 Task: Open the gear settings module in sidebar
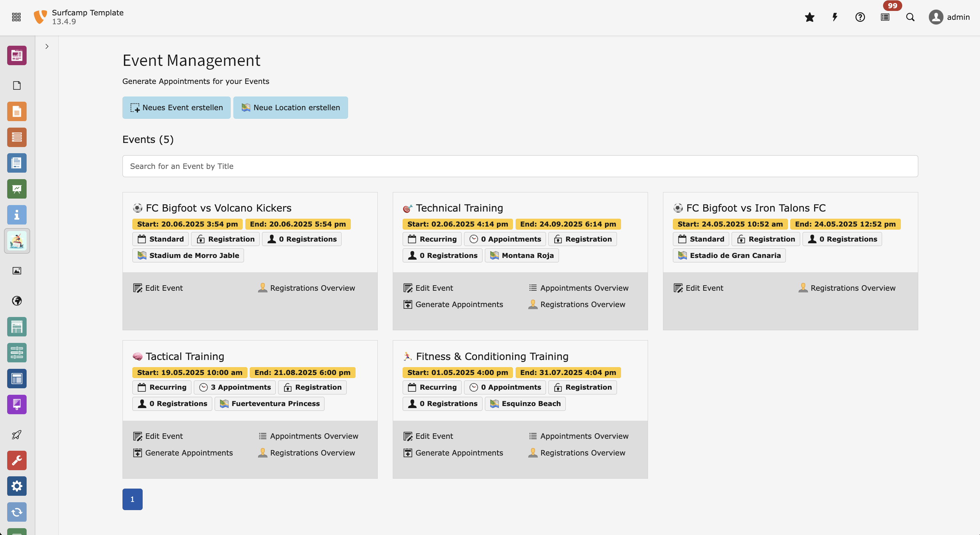point(17,486)
